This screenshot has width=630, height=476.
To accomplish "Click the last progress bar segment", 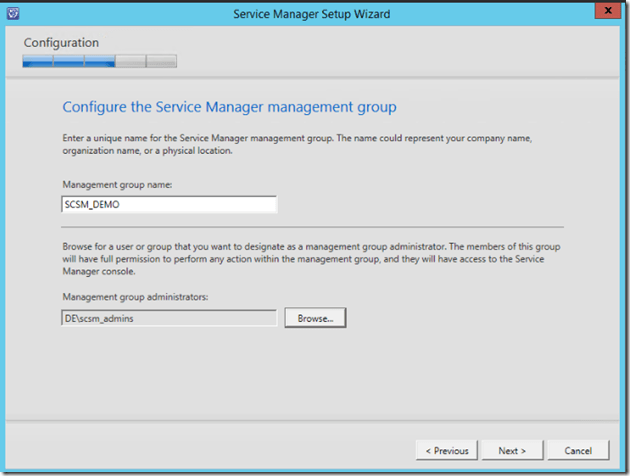I will tap(162, 61).
